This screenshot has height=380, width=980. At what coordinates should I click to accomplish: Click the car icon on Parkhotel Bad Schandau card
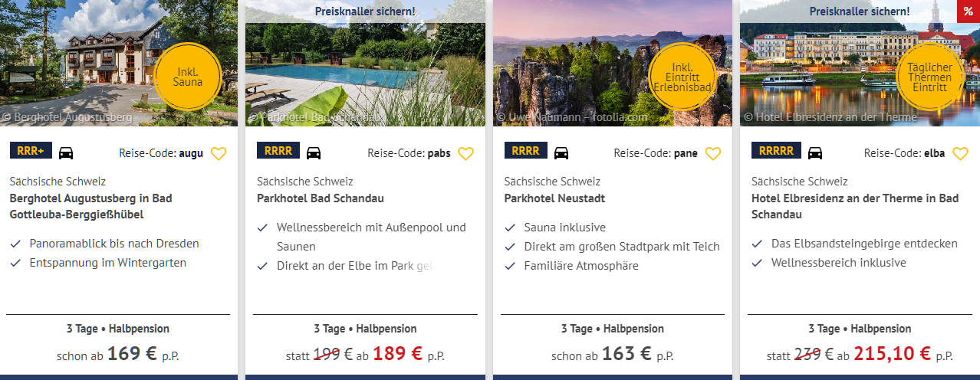click(314, 152)
